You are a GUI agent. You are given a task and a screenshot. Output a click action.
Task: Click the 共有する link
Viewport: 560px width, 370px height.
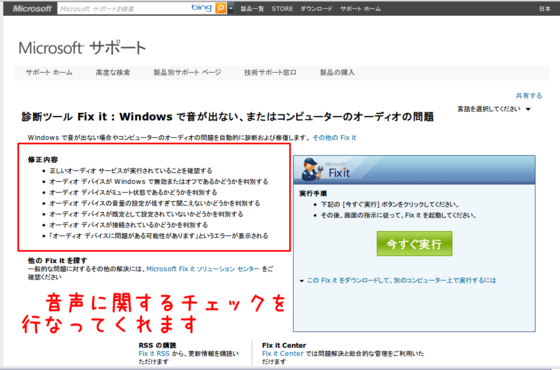pos(529,96)
